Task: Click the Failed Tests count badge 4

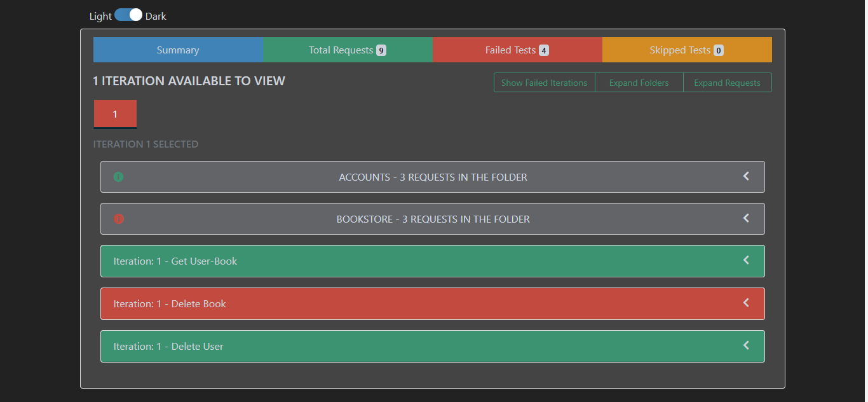Action: point(544,50)
